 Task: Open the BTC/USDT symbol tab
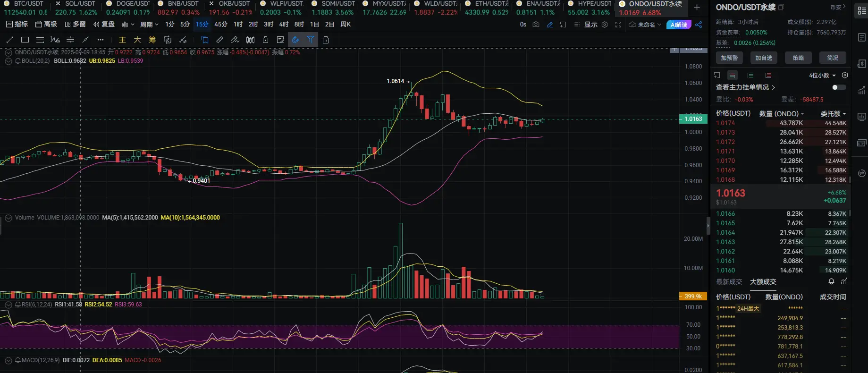tap(25, 8)
